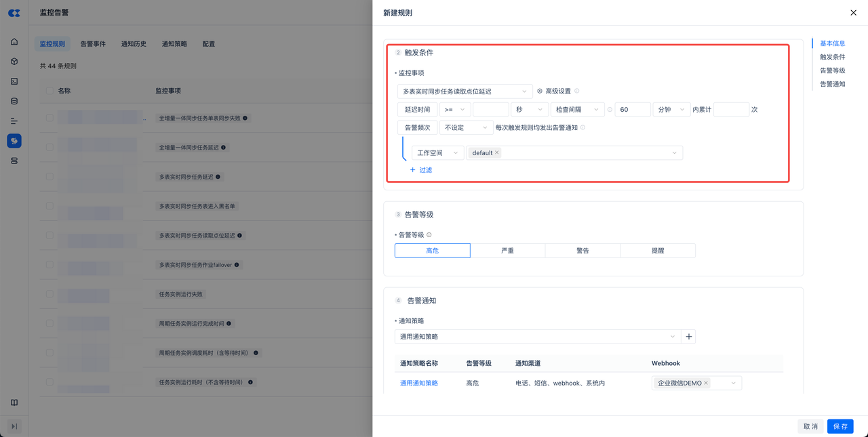
Task: Click the plus icon beside 通知策略 dropdown
Action: click(689, 337)
